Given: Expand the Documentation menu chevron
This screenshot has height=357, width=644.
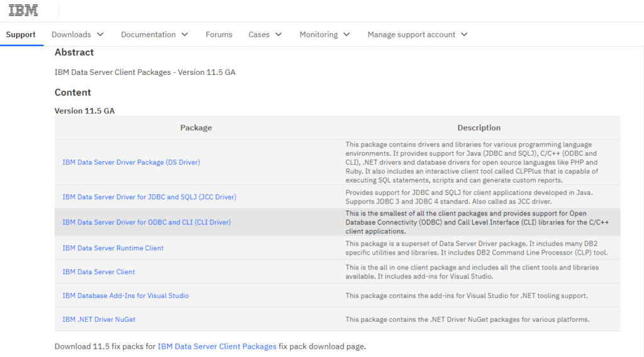Looking at the screenshot, I should 185,35.
